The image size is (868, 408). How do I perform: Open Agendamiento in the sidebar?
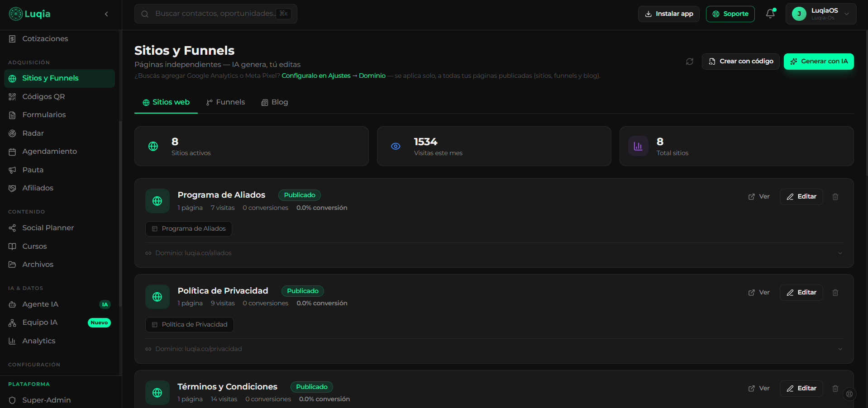[x=59, y=152]
